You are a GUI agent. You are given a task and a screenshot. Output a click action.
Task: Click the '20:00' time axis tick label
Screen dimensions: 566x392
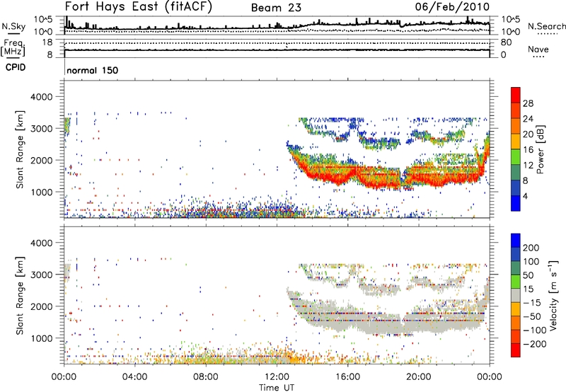tap(418, 377)
